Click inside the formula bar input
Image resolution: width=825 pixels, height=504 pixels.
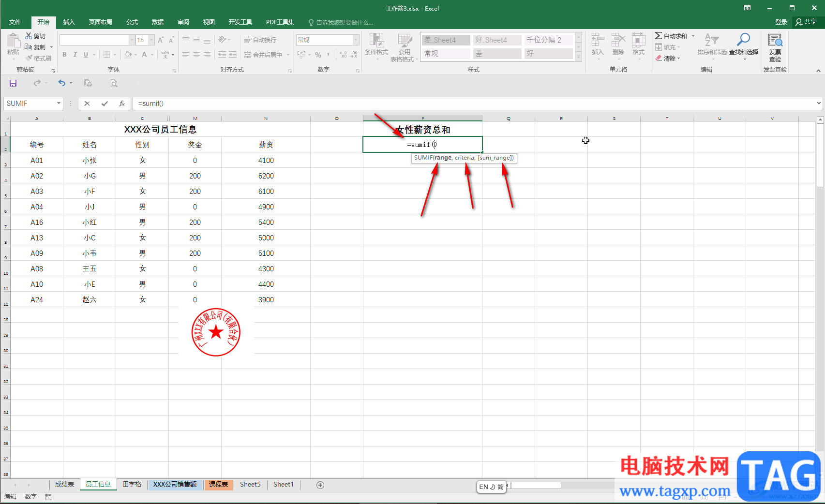pos(474,104)
